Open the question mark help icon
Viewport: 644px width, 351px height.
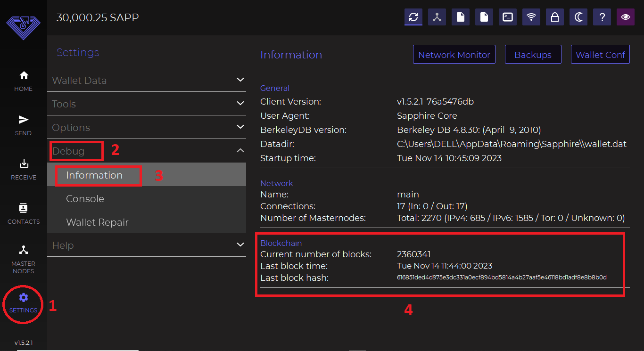tap(602, 17)
